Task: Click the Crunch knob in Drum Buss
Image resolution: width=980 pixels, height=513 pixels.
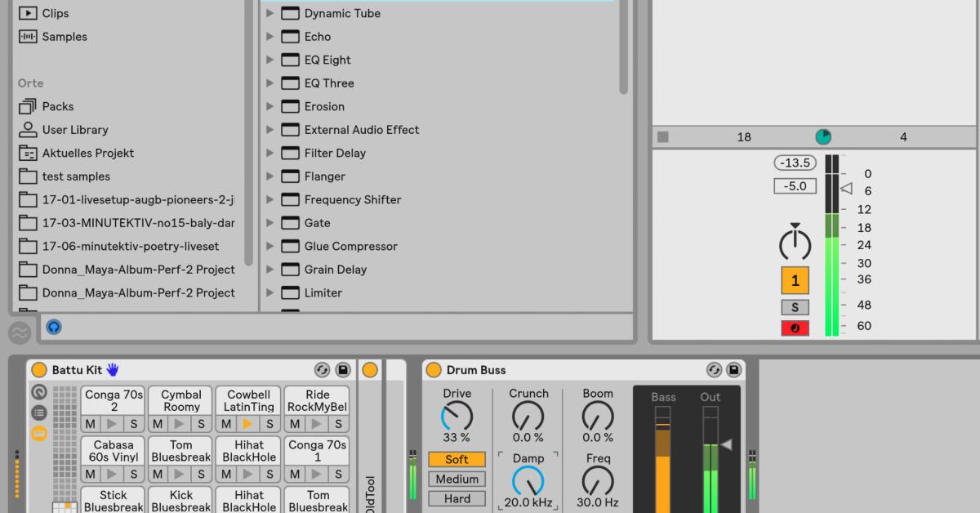Action: click(x=528, y=417)
